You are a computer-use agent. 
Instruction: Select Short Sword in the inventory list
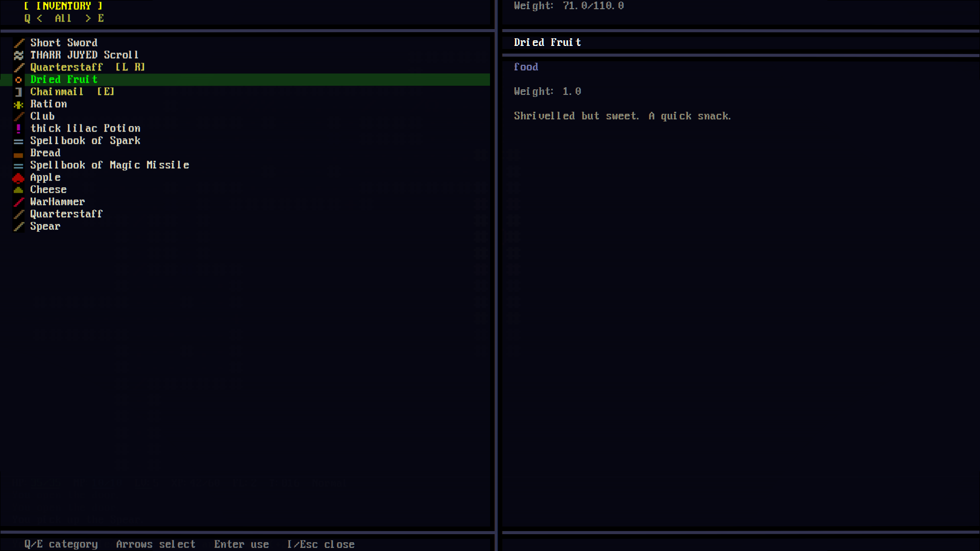point(245,43)
